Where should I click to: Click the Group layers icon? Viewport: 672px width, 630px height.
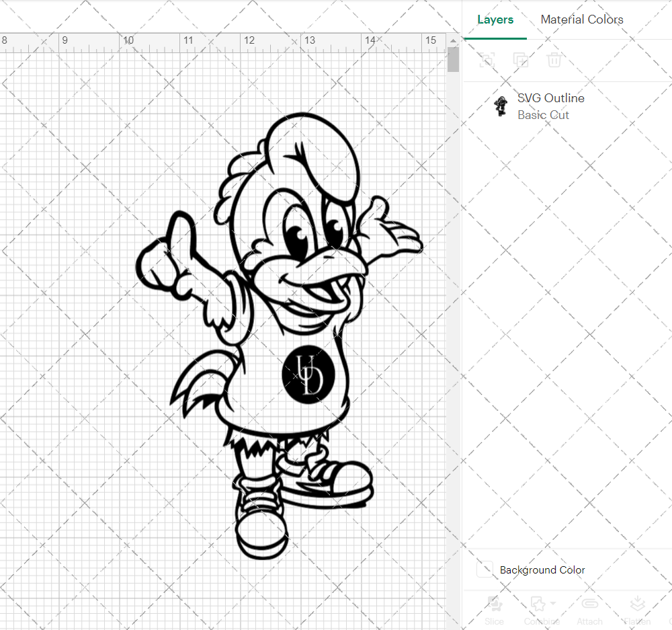coord(487,60)
